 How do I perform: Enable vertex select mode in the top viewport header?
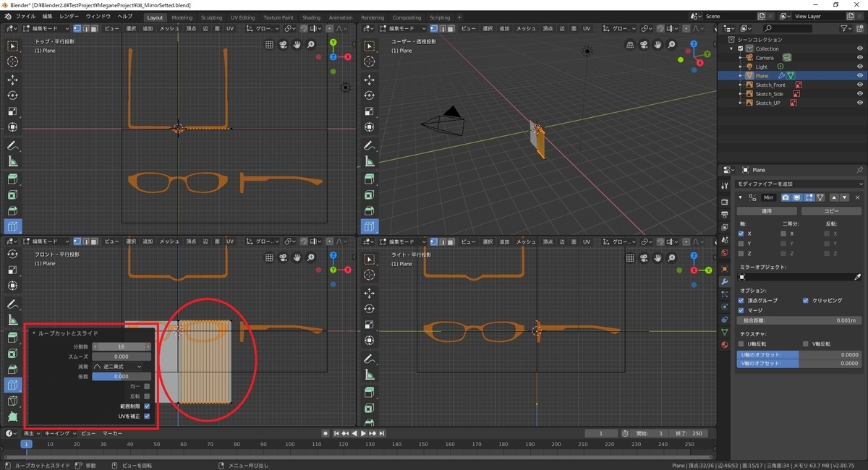coord(77,28)
